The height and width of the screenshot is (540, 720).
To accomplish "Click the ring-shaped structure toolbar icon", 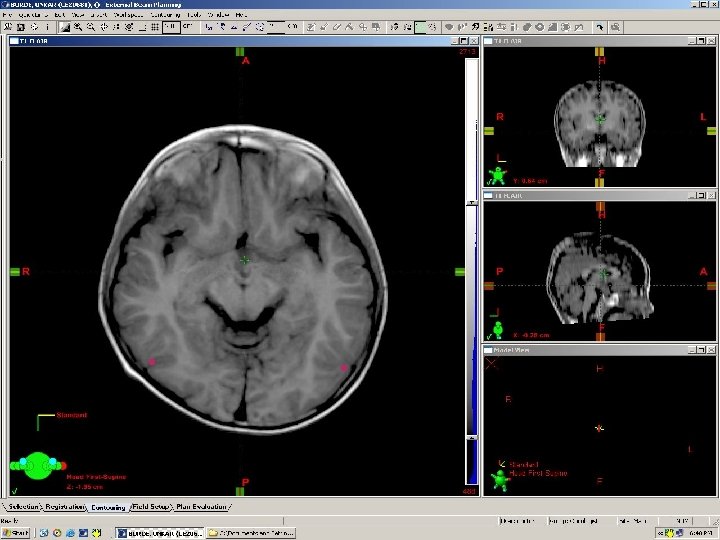I will pyautogui.click(x=540, y=27).
